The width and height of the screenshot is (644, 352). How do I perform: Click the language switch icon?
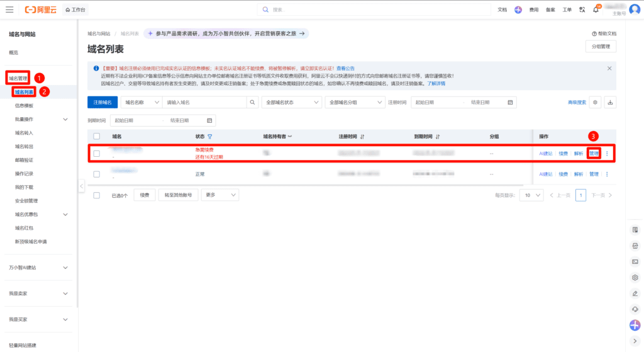(x=582, y=9)
